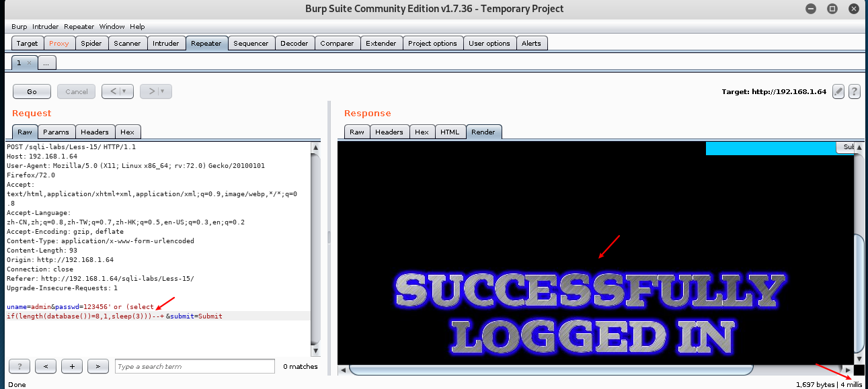This screenshot has width=868, height=389.
Task: Switch to the Proxy tab
Action: (59, 43)
